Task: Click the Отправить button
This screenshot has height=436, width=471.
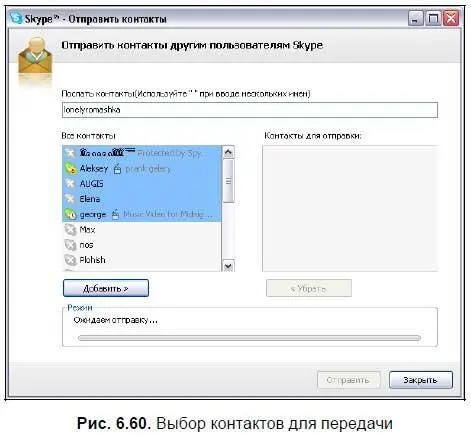Action: tap(349, 380)
